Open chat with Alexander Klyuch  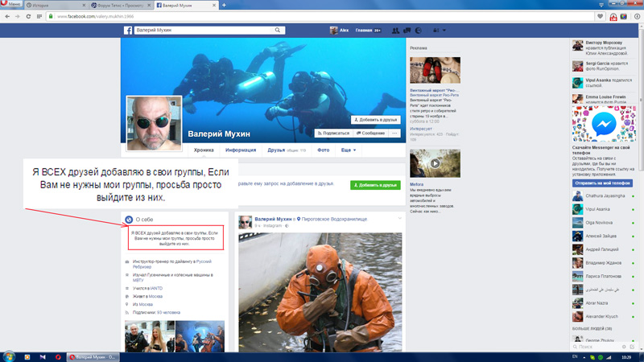pyautogui.click(x=604, y=317)
